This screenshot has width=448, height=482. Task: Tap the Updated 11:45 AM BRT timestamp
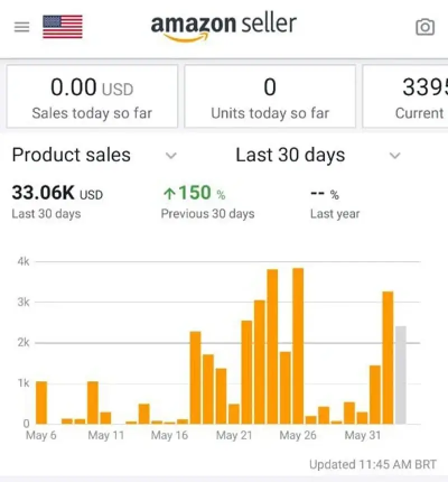(372, 465)
